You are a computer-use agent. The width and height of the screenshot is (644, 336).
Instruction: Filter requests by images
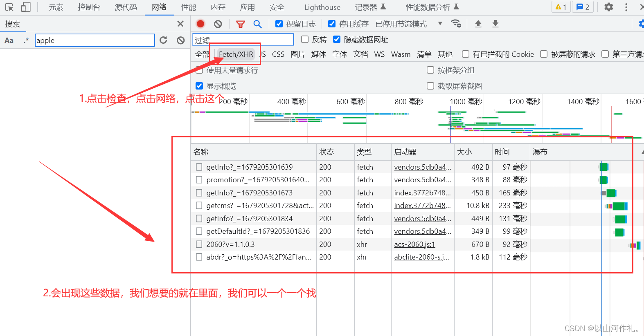click(x=298, y=54)
